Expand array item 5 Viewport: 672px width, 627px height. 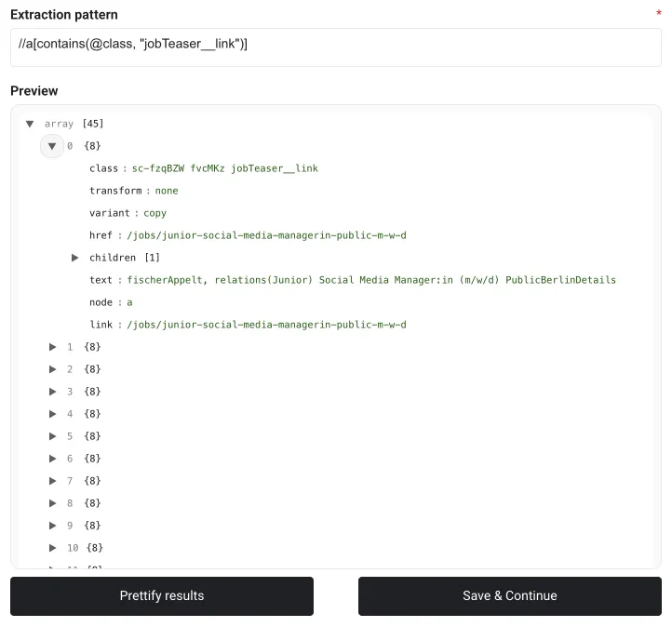(53, 436)
